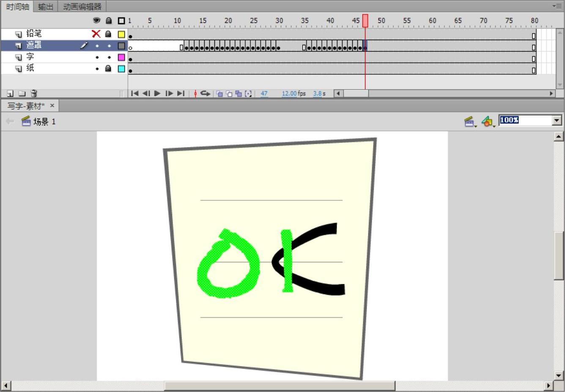The width and height of the screenshot is (565, 392).
Task: Select the 纸 layer name
Action: pos(30,68)
